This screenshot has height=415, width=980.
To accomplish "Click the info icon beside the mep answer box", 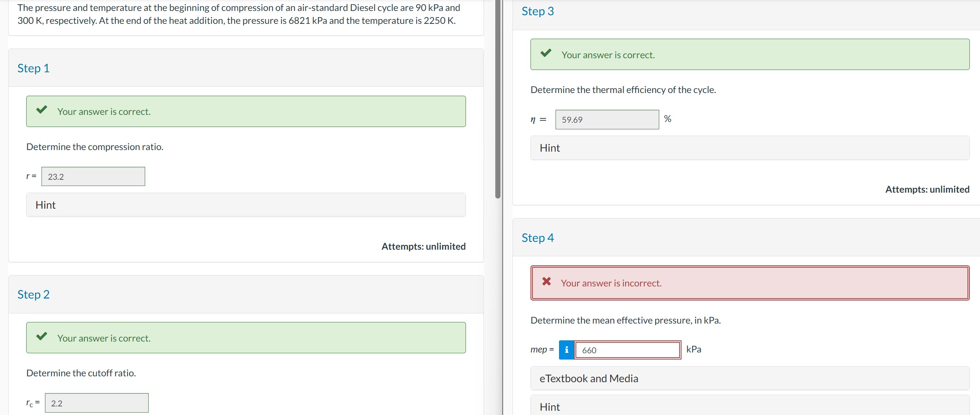I will click(x=566, y=350).
